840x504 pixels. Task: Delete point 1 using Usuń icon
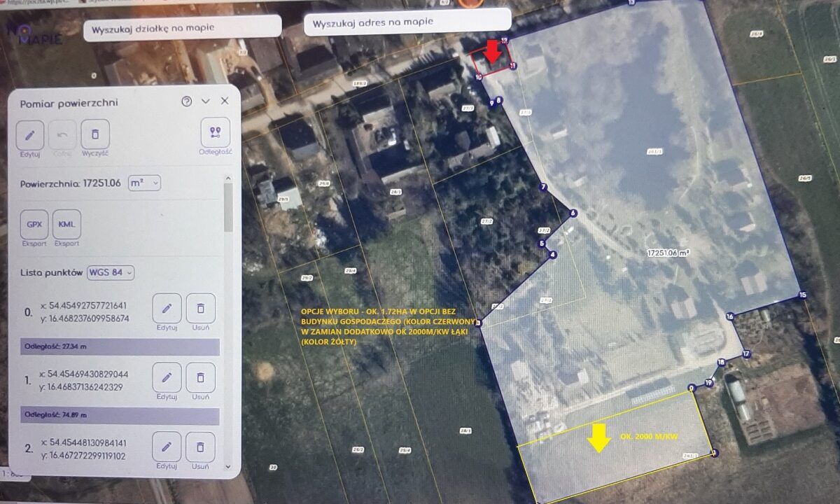(200, 378)
